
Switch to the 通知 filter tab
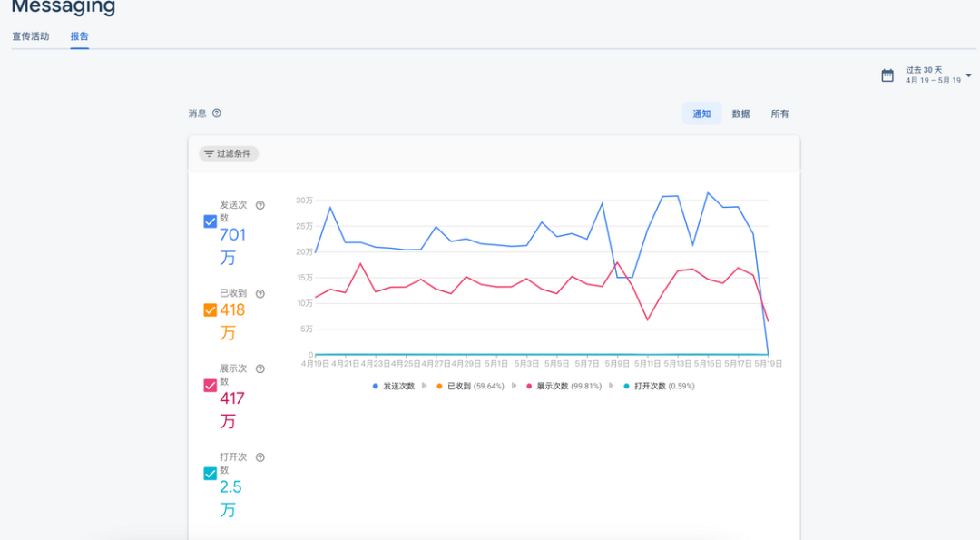click(x=701, y=113)
